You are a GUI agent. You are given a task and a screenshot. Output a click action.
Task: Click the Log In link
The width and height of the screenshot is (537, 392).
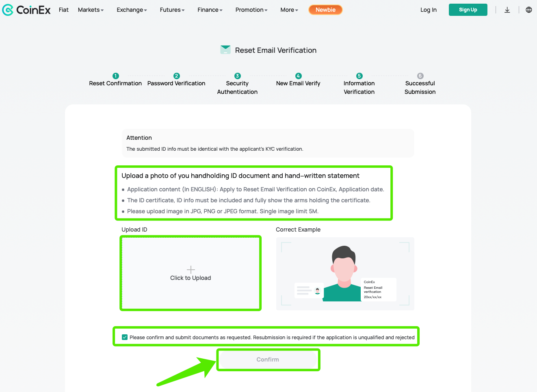[x=429, y=10]
